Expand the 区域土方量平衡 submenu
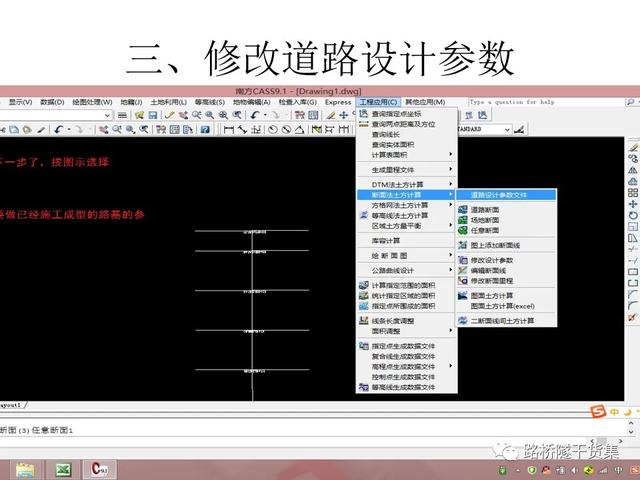This screenshot has width=640, height=480. tap(451, 225)
